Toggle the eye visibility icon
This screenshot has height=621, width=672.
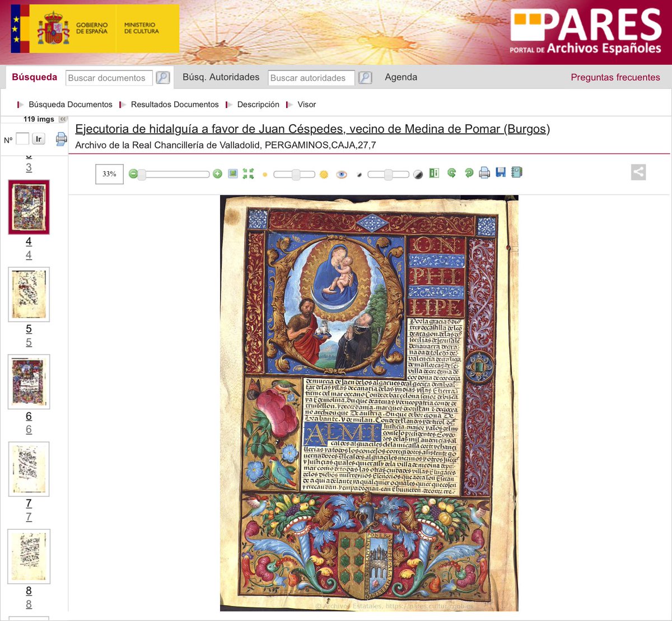coord(342,175)
